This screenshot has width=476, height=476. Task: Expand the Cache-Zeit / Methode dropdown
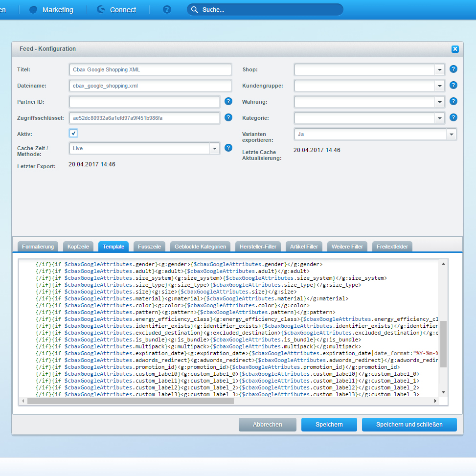click(x=214, y=148)
